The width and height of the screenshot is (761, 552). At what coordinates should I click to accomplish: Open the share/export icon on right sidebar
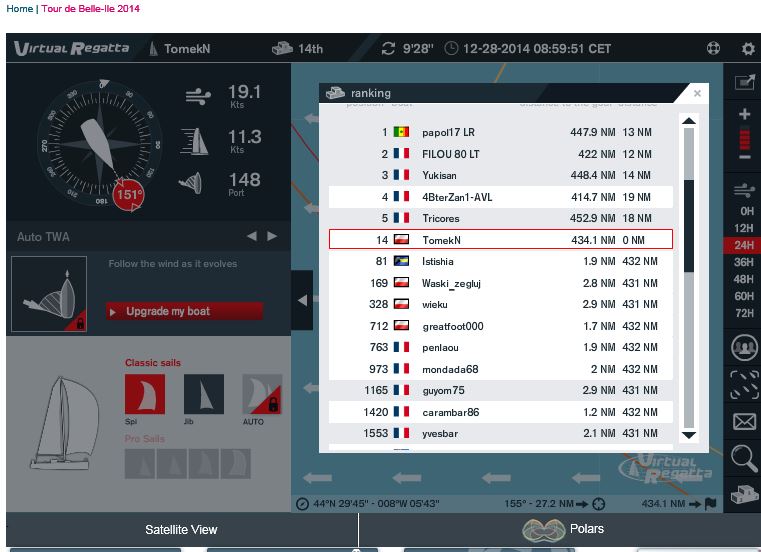(744, 82)
